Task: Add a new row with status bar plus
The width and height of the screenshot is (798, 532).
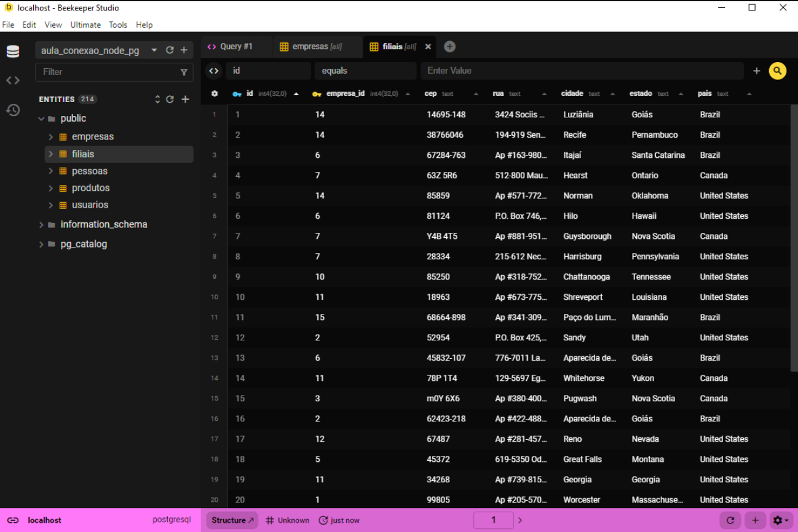Action: click(x=756, y=520)
